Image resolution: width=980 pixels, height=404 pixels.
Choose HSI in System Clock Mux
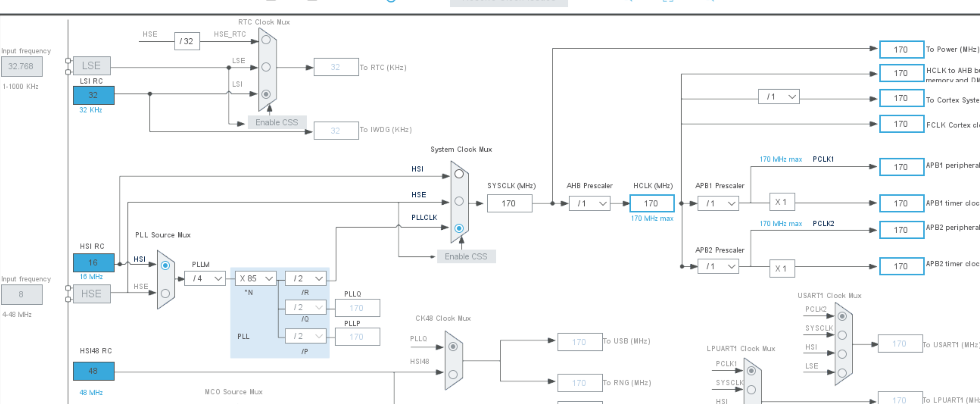[x=459, y=174]
